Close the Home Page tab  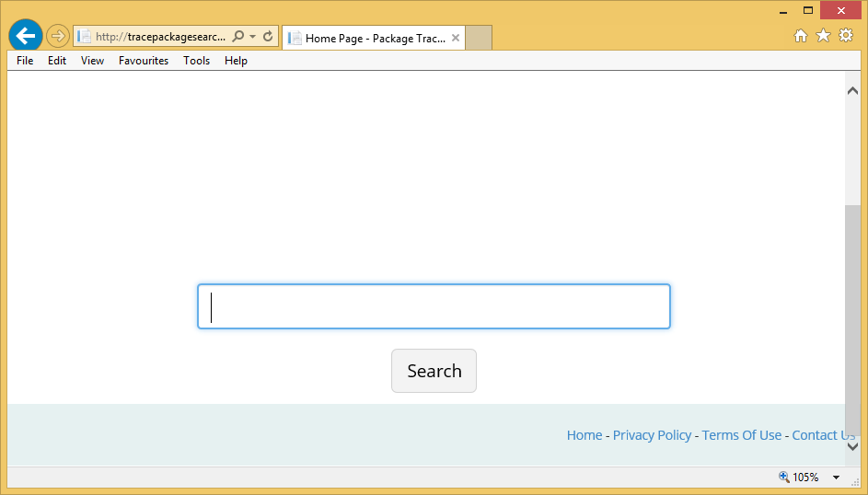pos(456,38)
